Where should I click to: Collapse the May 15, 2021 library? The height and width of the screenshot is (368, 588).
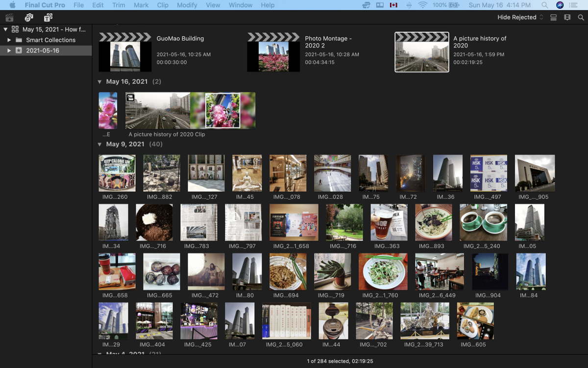coord(5,29)
